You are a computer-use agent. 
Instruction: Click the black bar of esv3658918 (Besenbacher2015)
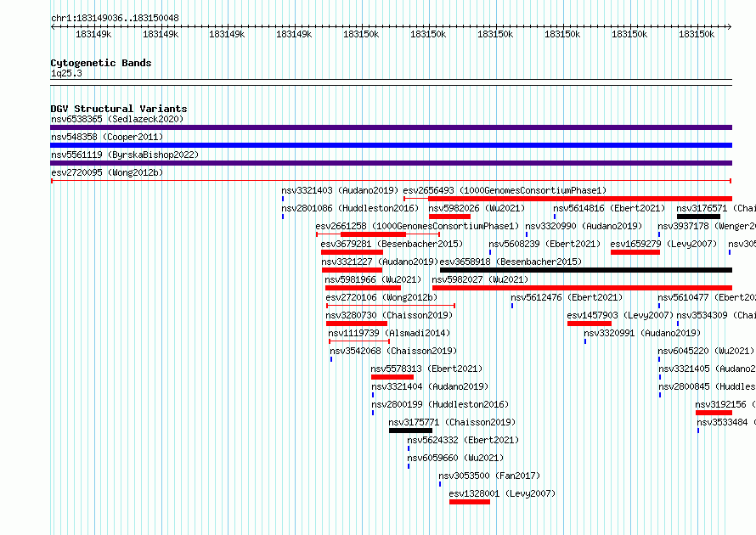pos(586,270)
